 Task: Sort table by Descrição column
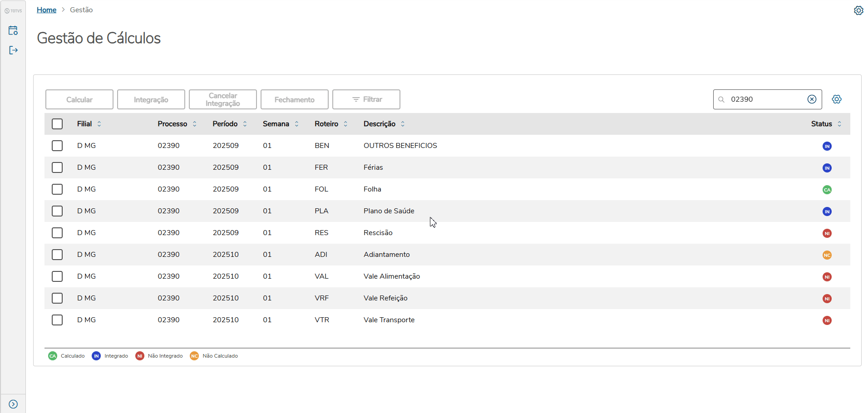coord(403,124)
